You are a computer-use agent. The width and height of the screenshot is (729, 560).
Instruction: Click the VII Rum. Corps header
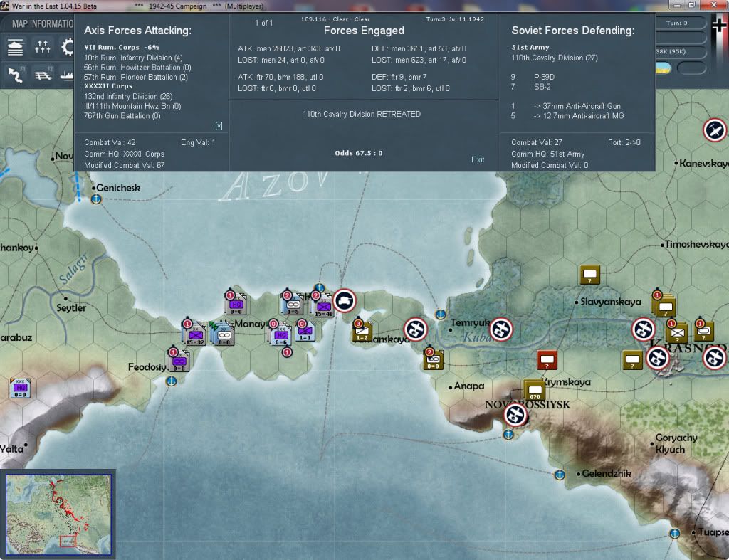click(122, 48)
